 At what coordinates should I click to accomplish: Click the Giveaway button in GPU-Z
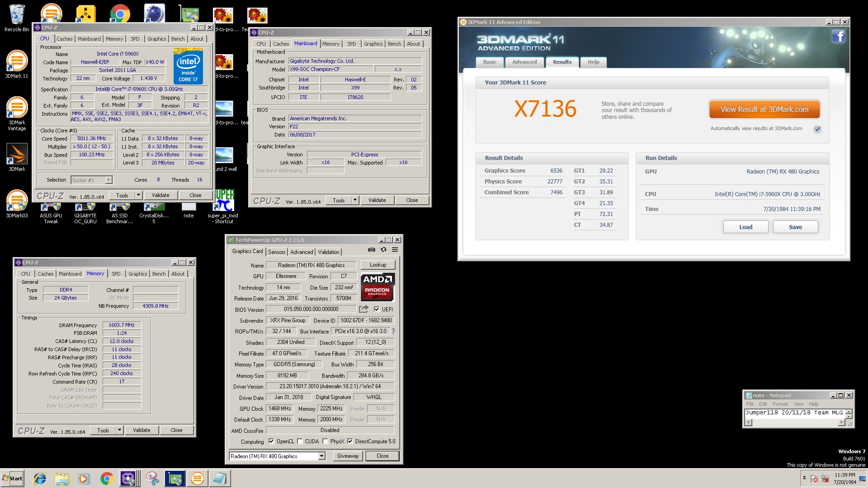tap(348, 456)
